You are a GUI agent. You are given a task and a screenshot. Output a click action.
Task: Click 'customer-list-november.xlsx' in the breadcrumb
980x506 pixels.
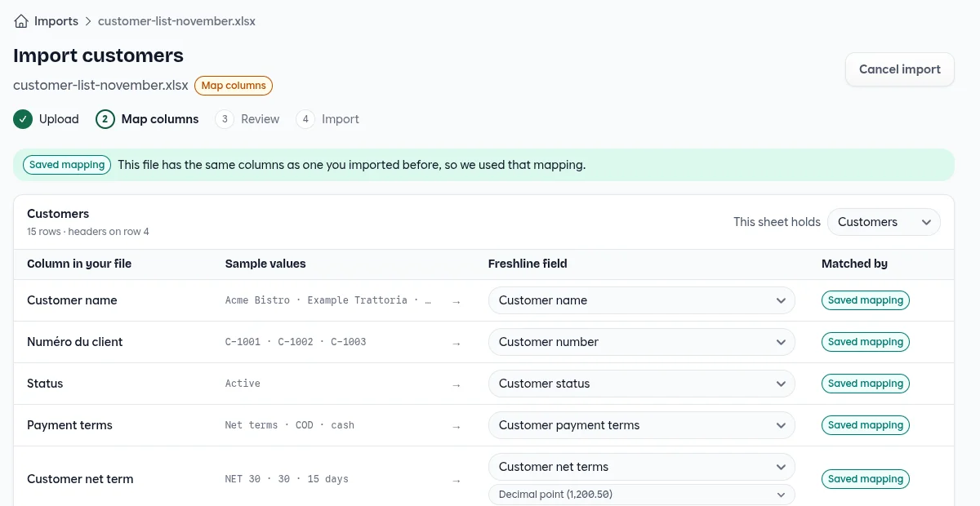click(176, 21)
